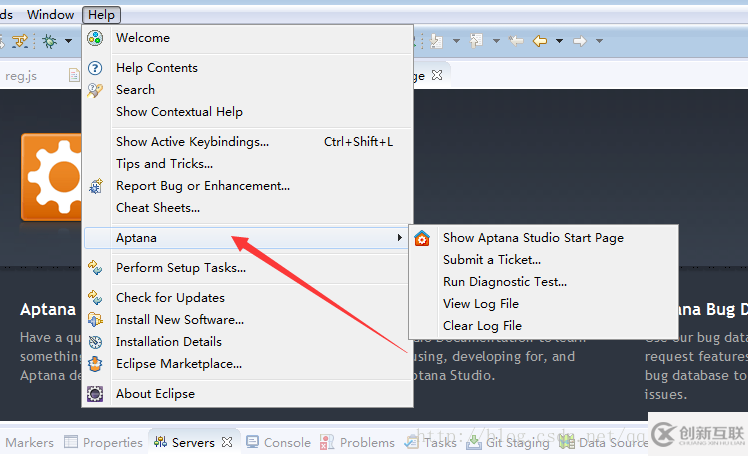
Task: Select Tips and Tricks
Action: tap(248, 164)
